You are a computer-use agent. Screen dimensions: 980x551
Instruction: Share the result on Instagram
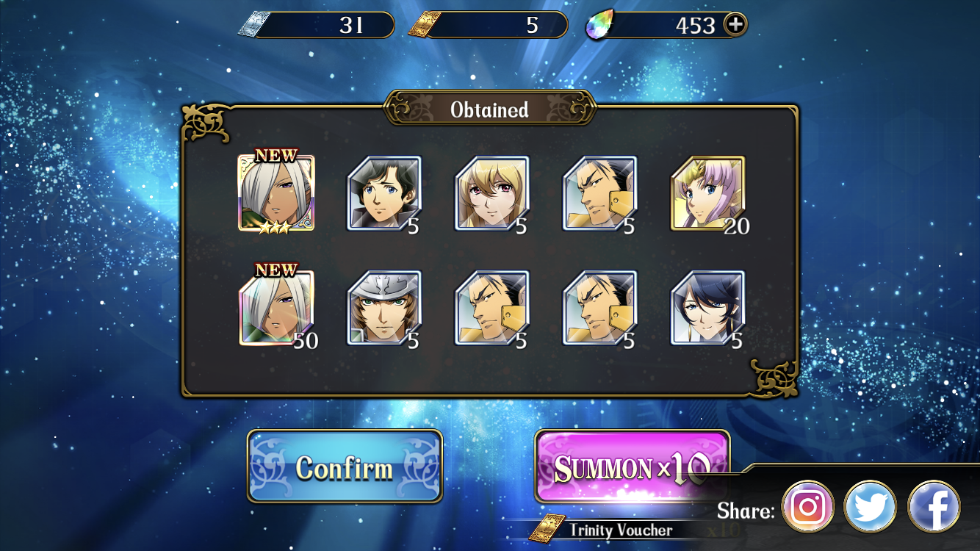point(808,507)
